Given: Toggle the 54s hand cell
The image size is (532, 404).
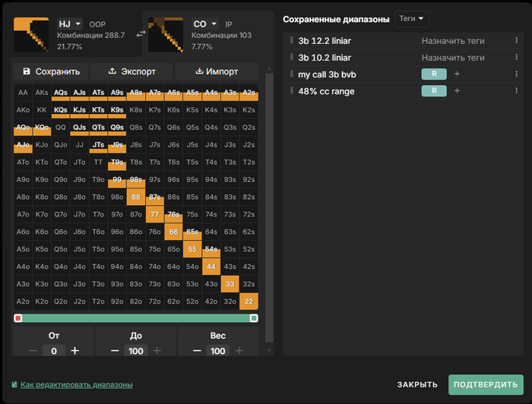Looking at the screenshot, I should 211,249.
